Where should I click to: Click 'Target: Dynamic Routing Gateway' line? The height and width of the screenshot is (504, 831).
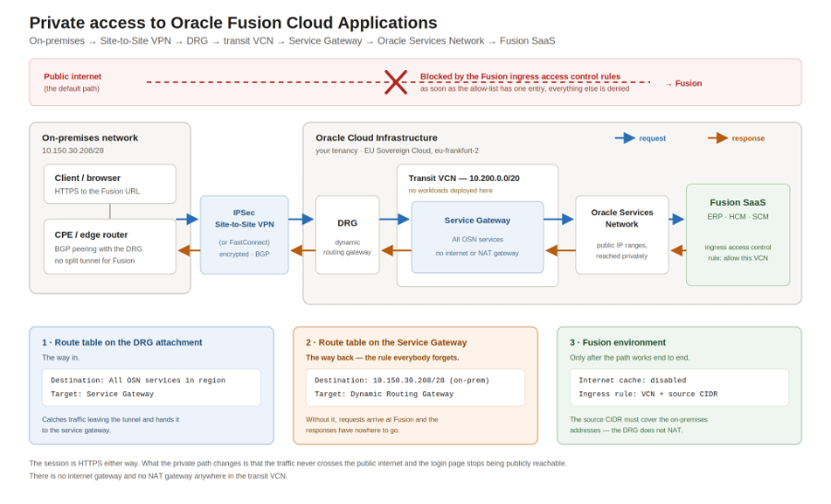384,394
